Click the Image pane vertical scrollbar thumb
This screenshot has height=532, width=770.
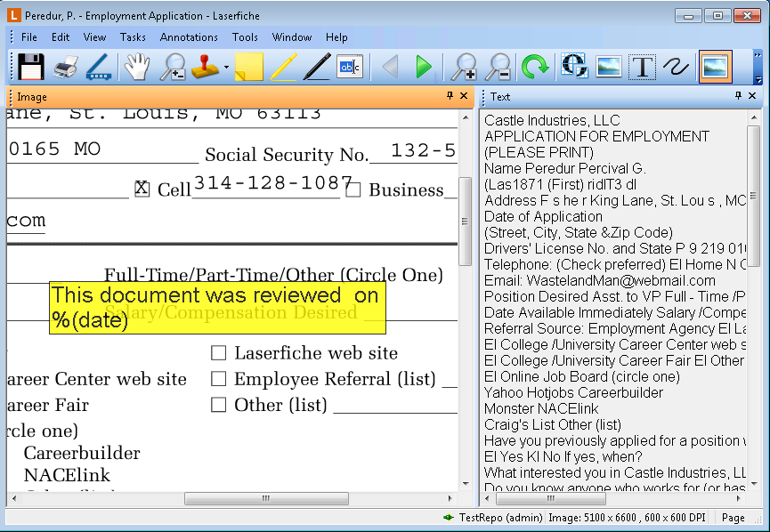click(465, 222)
